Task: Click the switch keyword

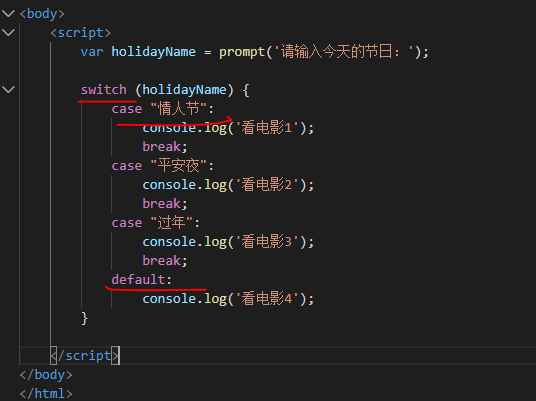Action: coord(104,90)
